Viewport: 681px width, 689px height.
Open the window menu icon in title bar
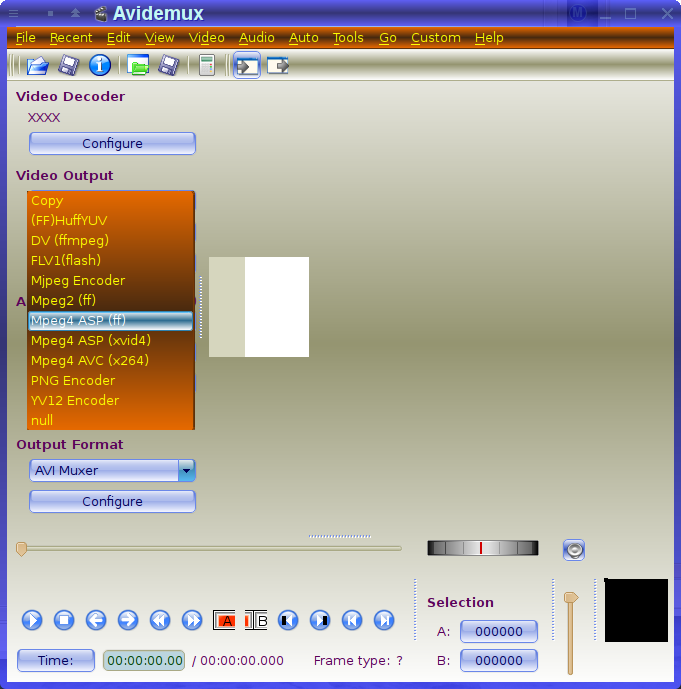(x=14, y=13)
